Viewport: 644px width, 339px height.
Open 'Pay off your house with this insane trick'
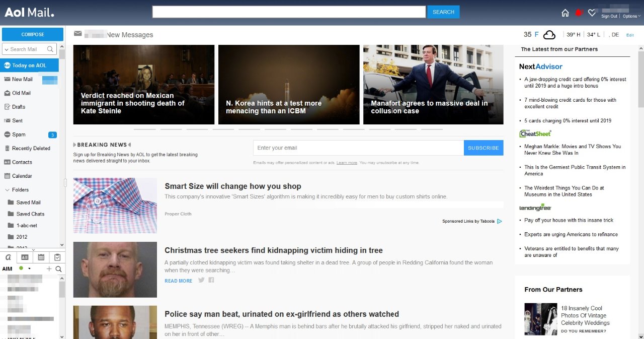coord(569,220)
